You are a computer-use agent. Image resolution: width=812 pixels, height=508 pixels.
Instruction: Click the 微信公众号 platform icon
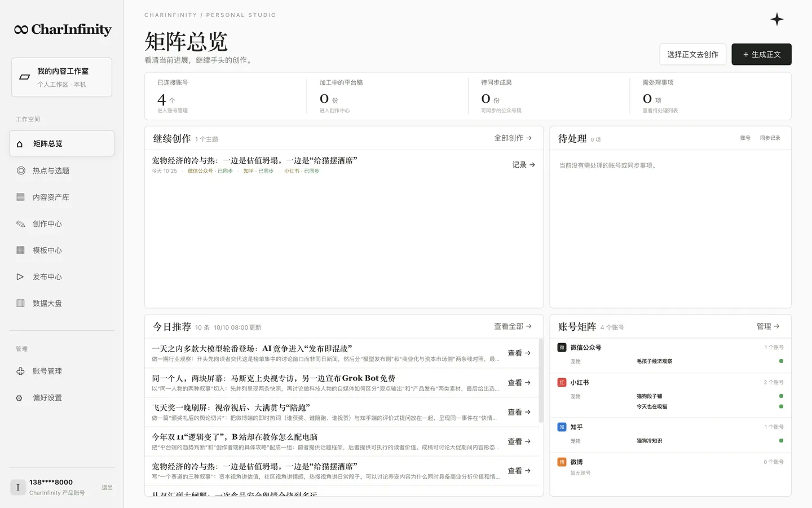[x=562, y=348]
